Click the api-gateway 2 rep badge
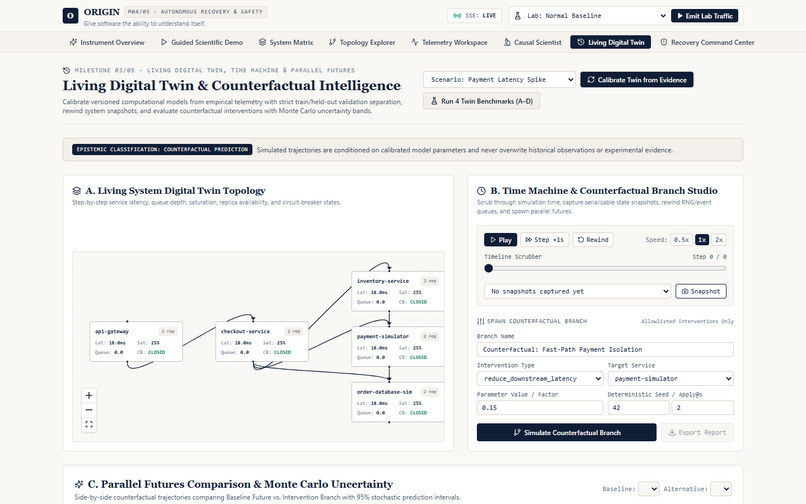Image resolution: width=806 pixels, height=504 pixels. coord(168,332)
